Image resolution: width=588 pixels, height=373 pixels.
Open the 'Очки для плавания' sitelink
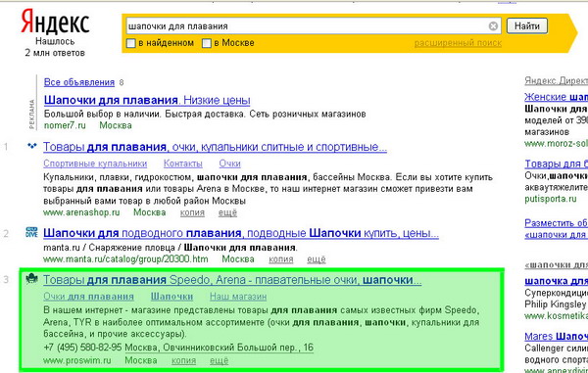coord(88,297)
